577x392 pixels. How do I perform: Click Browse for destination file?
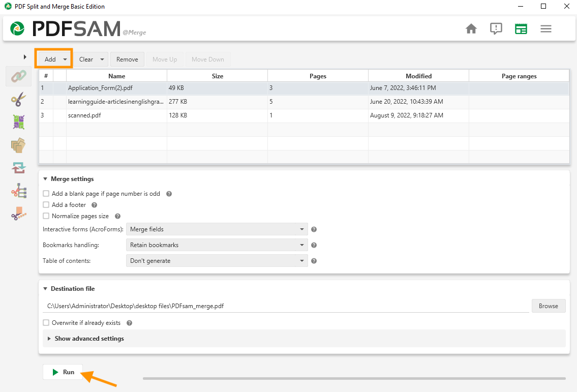[x=548, y=306]
